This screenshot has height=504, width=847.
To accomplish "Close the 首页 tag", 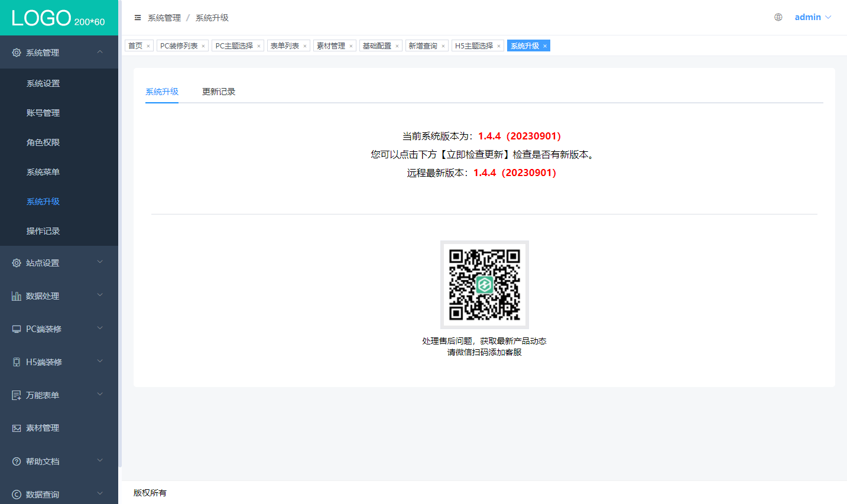I will pos(148,46).
